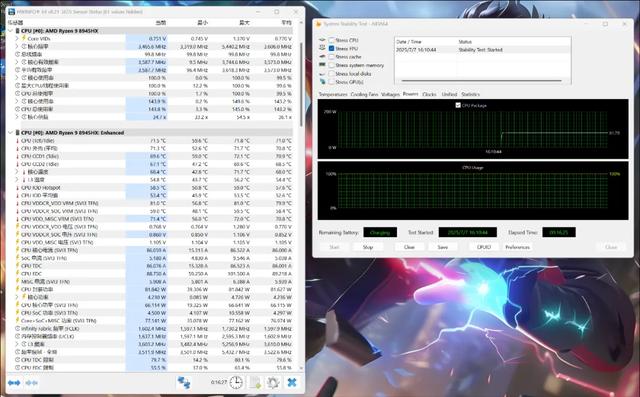640x397 pixels.
Task: Click the Elapsed Time display field
Action: coord(559,232)
